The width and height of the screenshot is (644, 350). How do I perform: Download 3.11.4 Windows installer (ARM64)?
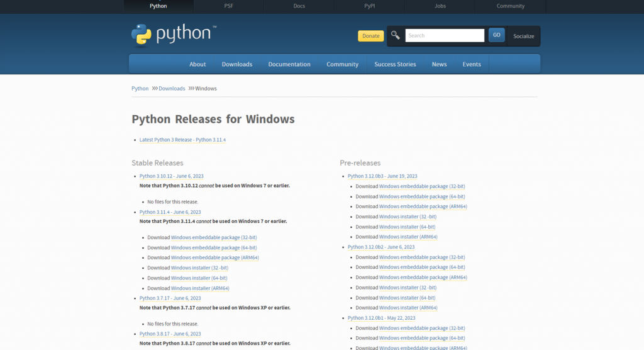(200, 288)
